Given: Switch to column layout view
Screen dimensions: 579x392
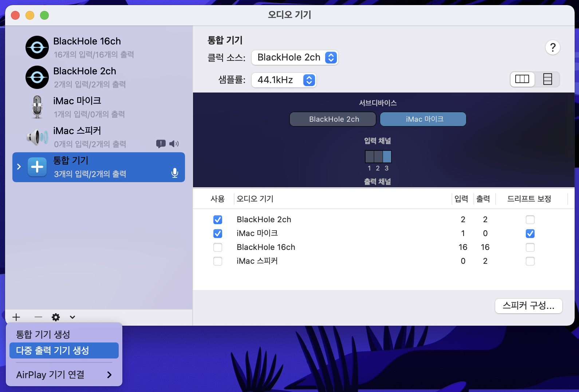Looking at the screenshot, I should 522,79.
